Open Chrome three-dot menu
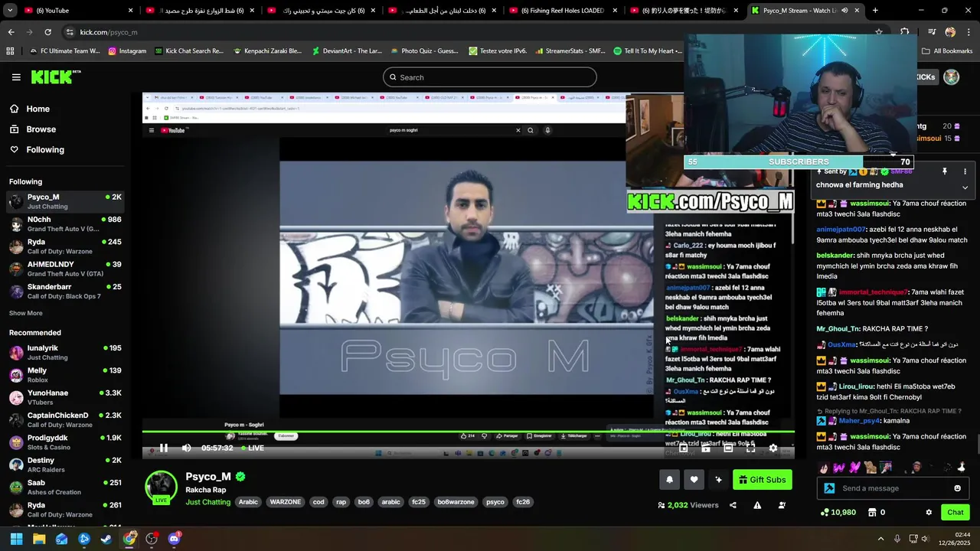The width and height of the screenshot is (980, 551). [969, 32]
